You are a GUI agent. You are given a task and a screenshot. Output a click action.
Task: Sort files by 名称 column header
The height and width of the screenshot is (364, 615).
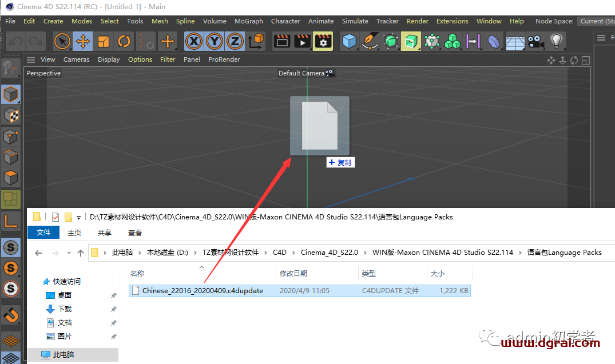137,274
